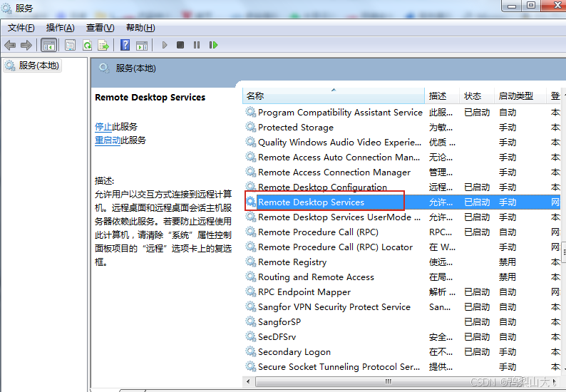Click the 重启动 link to restart service

click(x=108, y=140)
